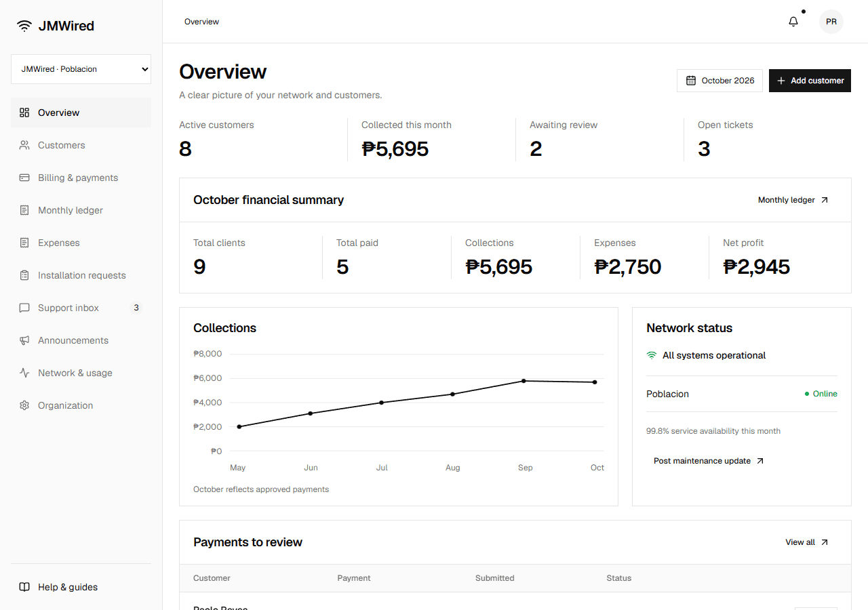Open the JMWired · Poblacion location dropdown
The image size is (868, 610).
coord(81,69)
